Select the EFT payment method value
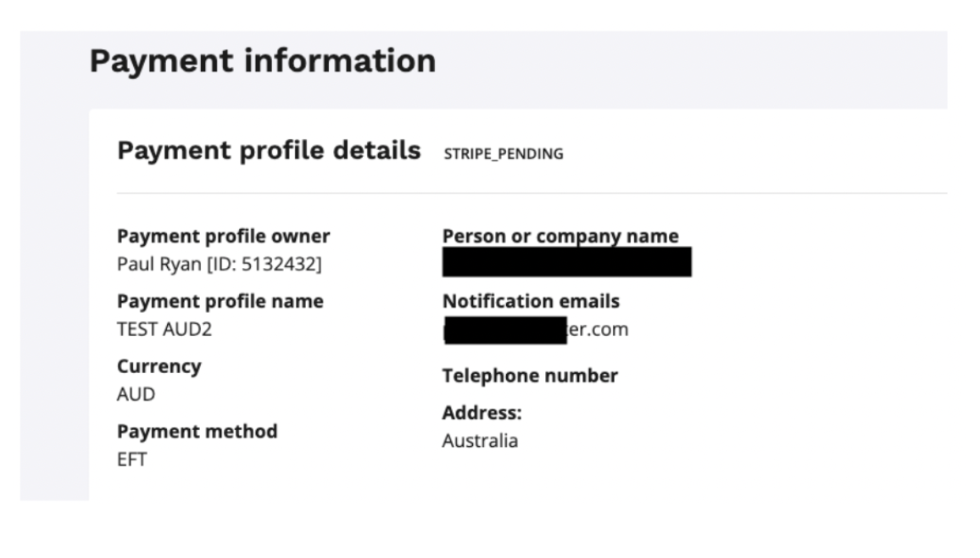980x558 pixels. click(x=131, y=460)
